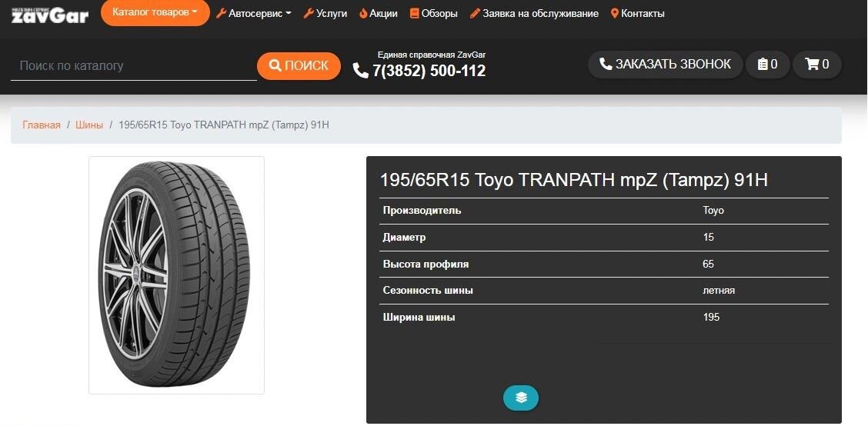Click the map pin Контакты icon
The height and width of the screenshot is (426, 868).
pos(615,13)
